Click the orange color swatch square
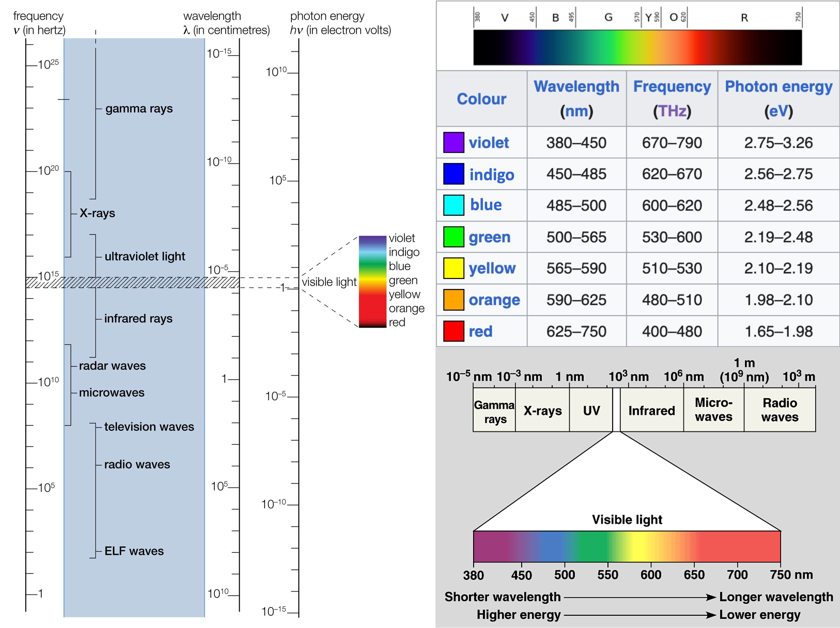840x628 pixels. (x=453, y=300)
